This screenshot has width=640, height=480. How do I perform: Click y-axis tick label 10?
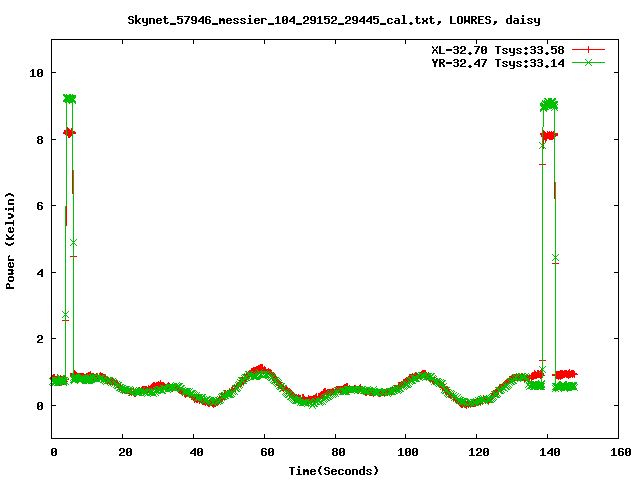tap(36, 73)
